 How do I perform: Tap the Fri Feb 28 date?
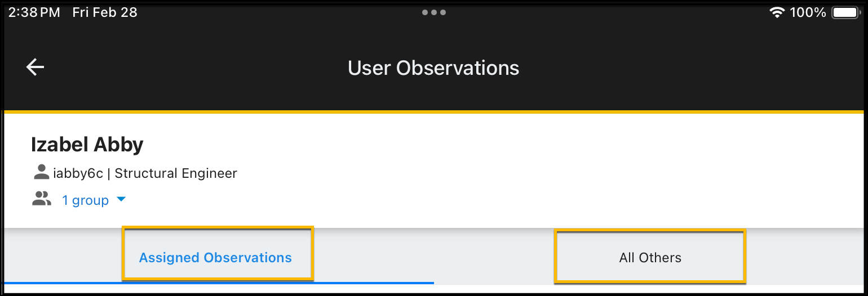pyautogui.click(x=105, y=12)
